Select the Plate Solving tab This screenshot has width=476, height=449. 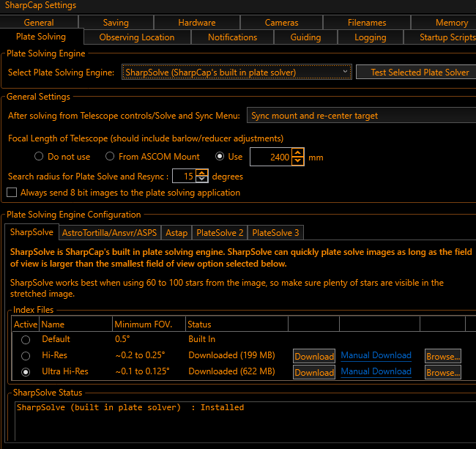(41, 37)
